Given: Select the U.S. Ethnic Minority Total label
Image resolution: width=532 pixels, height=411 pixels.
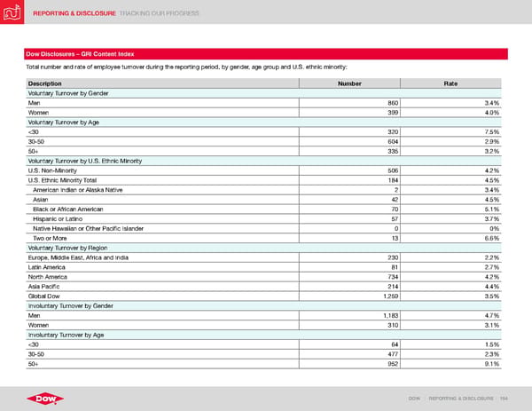Looking at the screenshot, I should [x=62, y=180].
